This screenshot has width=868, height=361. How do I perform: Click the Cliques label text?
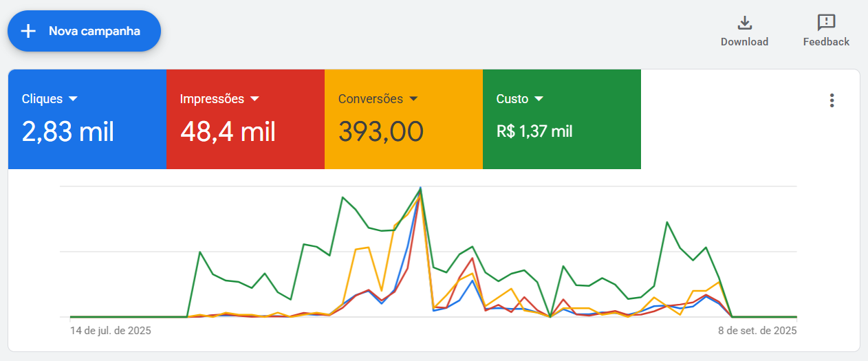coord(42,99)
